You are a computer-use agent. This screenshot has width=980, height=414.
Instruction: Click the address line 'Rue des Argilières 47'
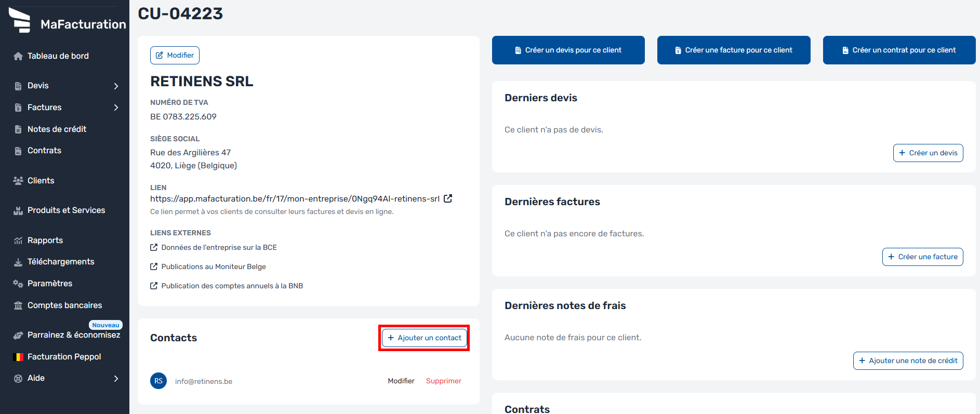coord(190,153)
